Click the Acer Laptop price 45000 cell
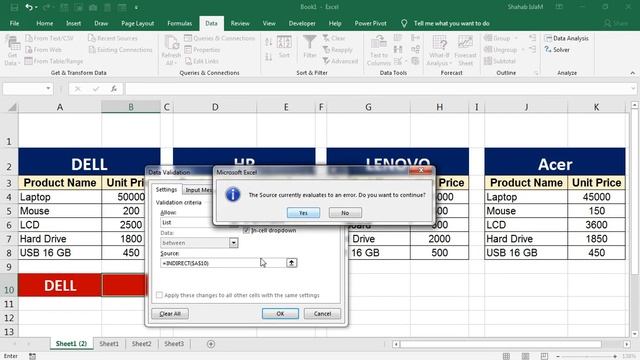The height and width of the screenshot is (360, 640). tap(596, 197)
